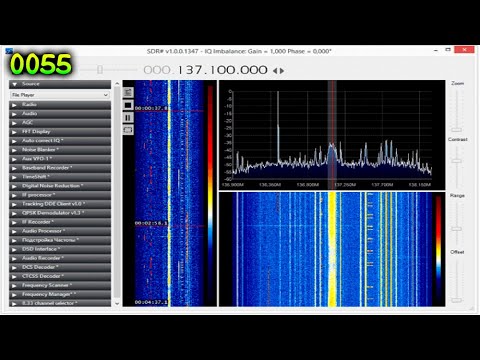Click the 137.250M frequency axis label
Viewport: 480px width, 360px height.
point(345,185)
